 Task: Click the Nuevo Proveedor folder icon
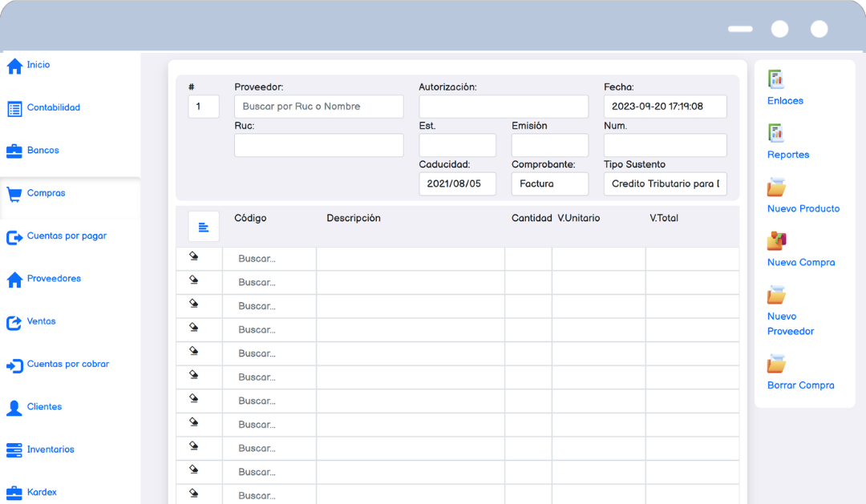pyautogui.click(x=776, y=295)
